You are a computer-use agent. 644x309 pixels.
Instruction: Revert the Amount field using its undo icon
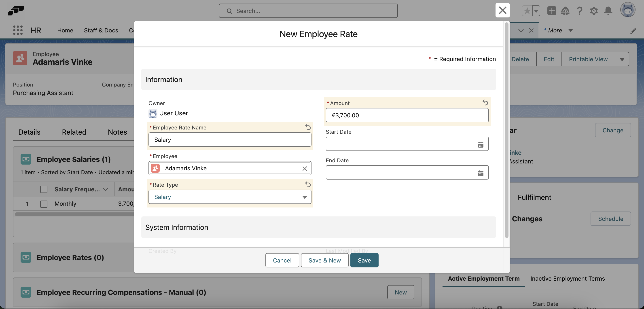[485, 102]
